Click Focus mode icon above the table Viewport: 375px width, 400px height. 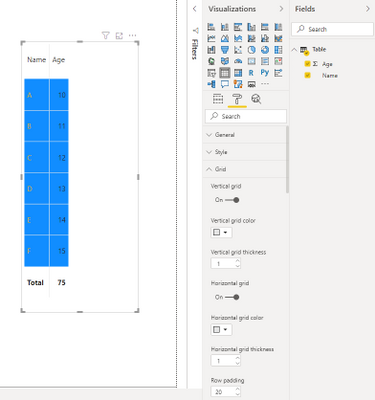click(119, 35)
